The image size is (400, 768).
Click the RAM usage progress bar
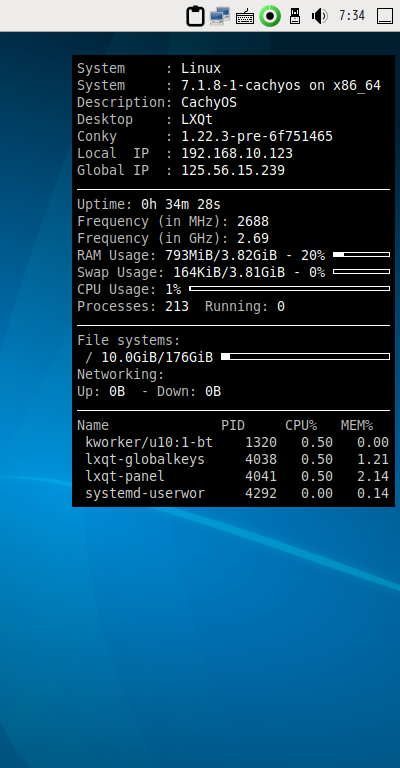coord(361,255)
